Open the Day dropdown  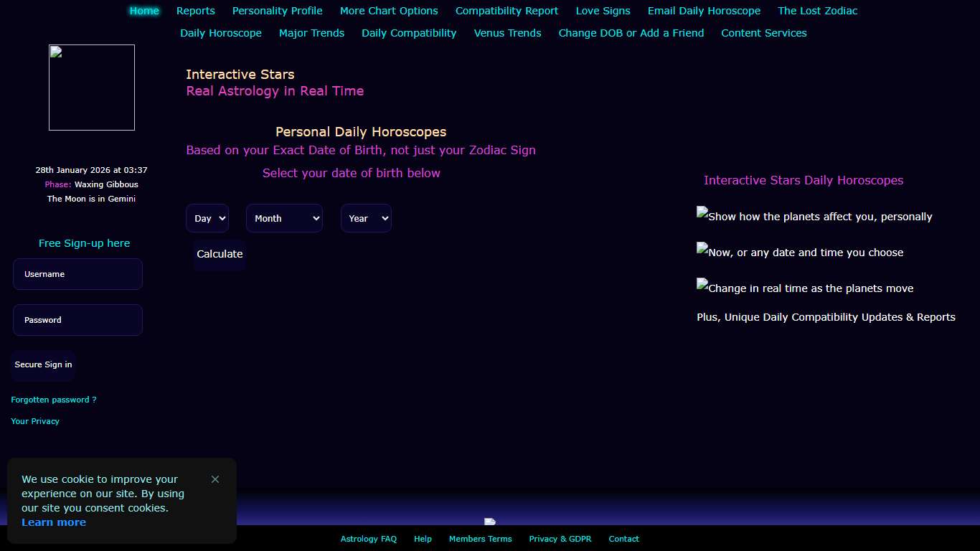pos(207,218)
